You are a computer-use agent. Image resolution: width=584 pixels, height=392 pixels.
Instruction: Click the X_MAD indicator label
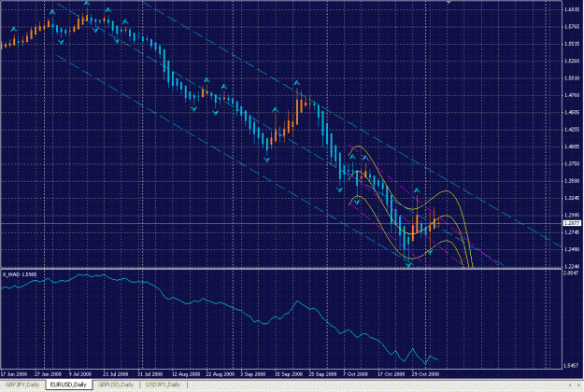20,274
